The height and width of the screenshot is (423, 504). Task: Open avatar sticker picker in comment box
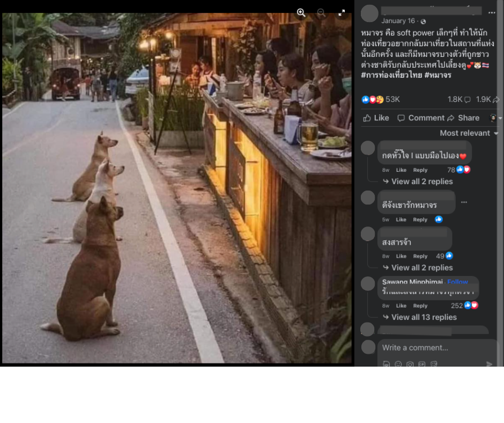pos(387,364)
